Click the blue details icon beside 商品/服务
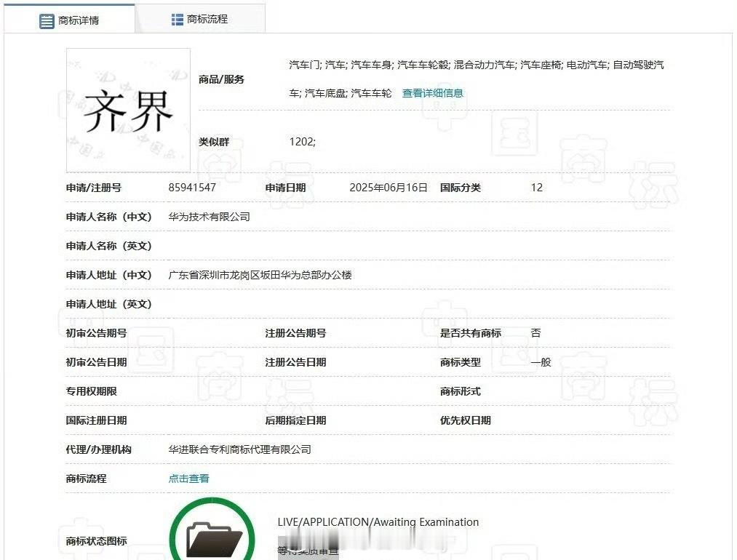This screenshot has height=560, width=737. [x=431, y=93]
